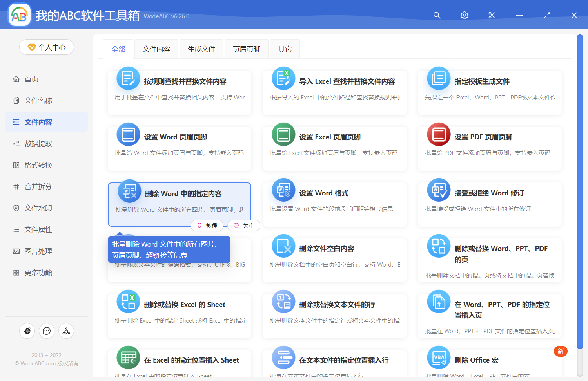Open 个人中心 at the top of the sidebar
588x381 pixels.
point(46,47)
